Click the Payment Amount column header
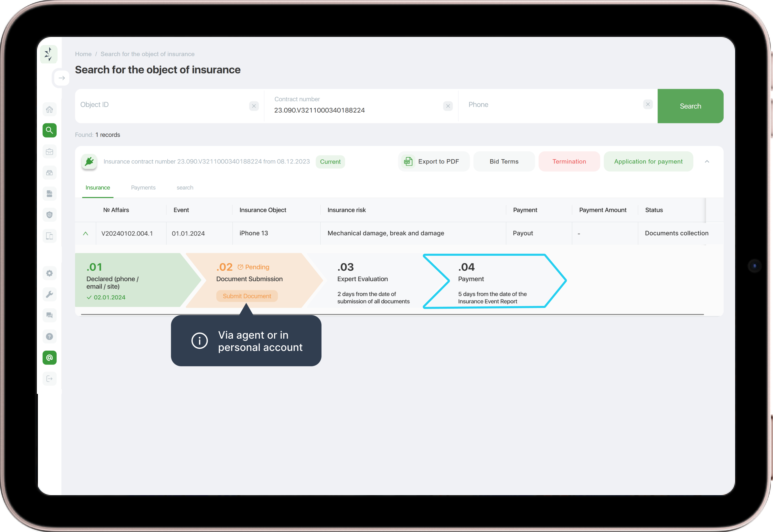This screenshot has height=532, width=773. click(603, 210)
